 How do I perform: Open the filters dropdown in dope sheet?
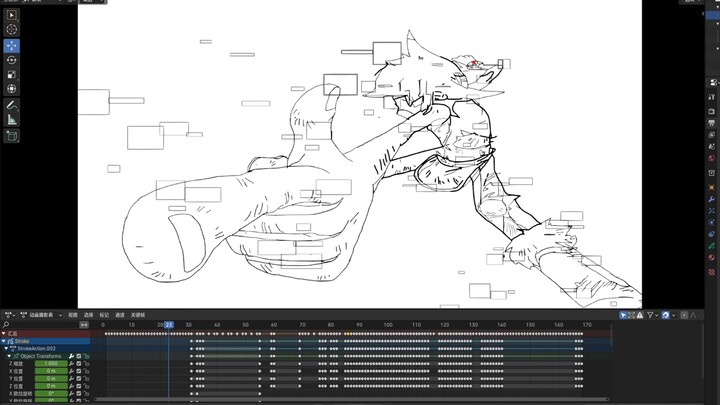coord(652,315)
